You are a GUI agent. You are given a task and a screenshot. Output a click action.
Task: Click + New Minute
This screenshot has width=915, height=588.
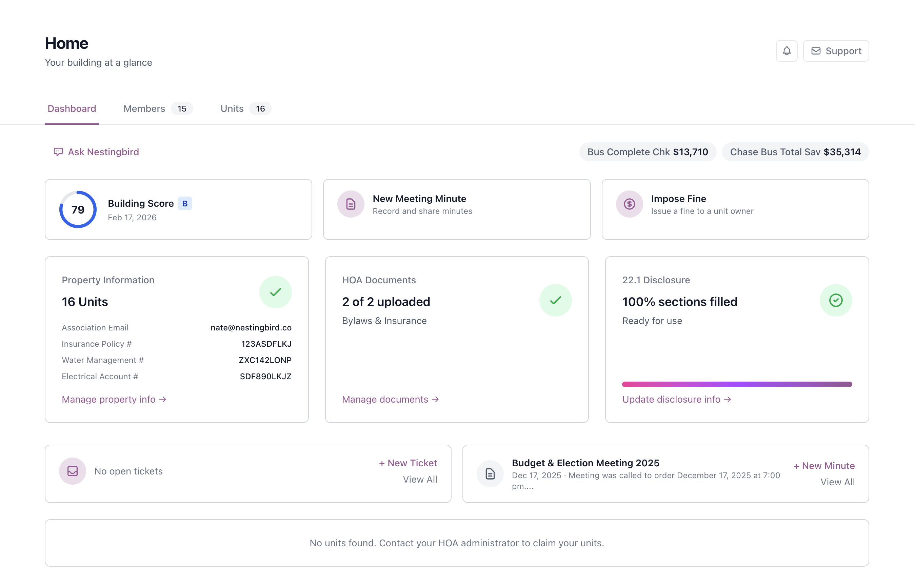click(824, 465)
